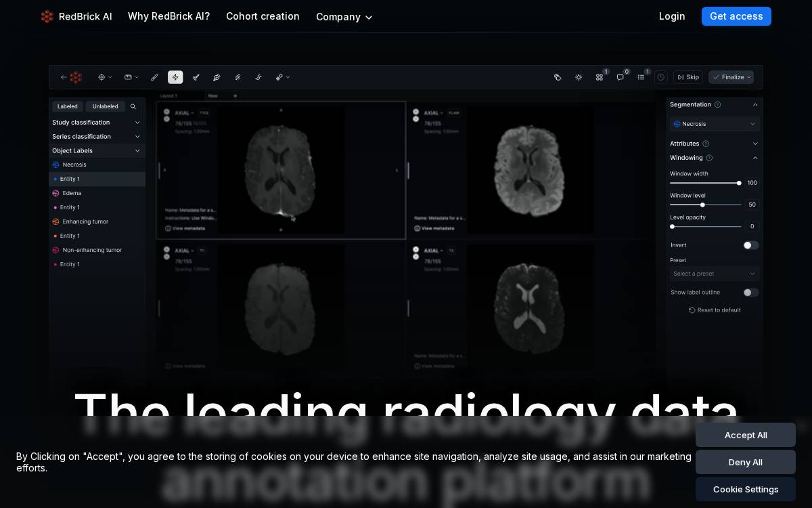The width and height of the screenshot is (812, 508).
Task: Click the plus icon next to New tab
Action: click(235, 96)
